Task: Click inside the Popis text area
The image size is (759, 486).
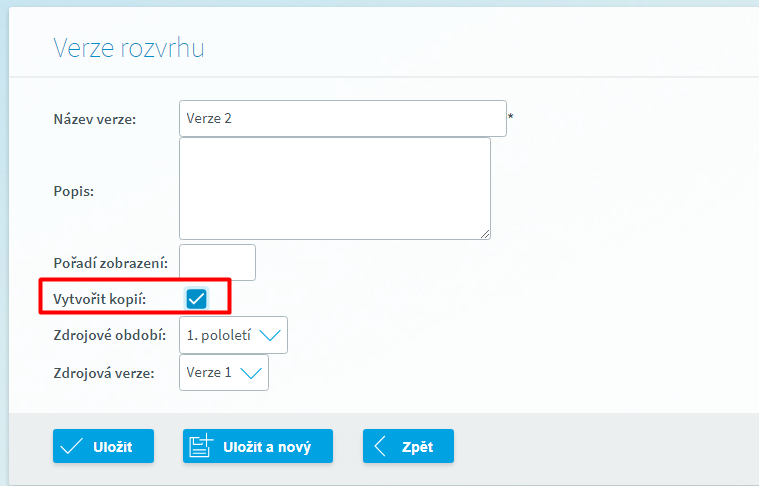Action: tap(335, 188)
